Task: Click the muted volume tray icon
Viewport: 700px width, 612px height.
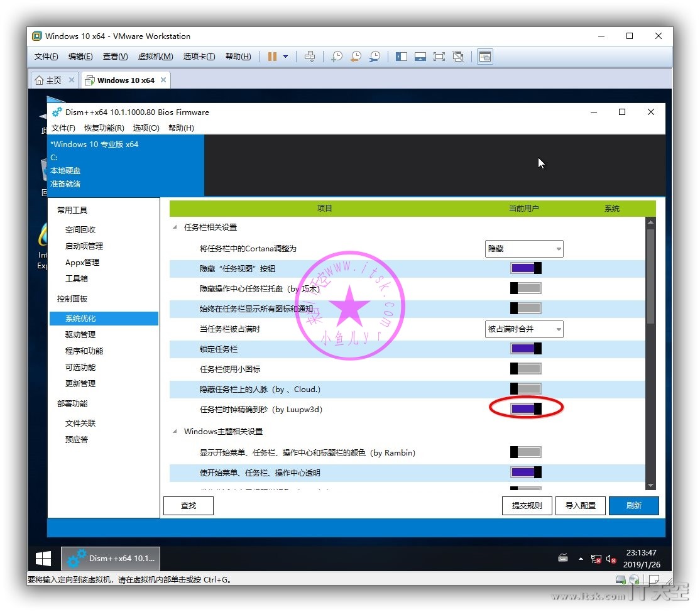Action: (611, 559)
